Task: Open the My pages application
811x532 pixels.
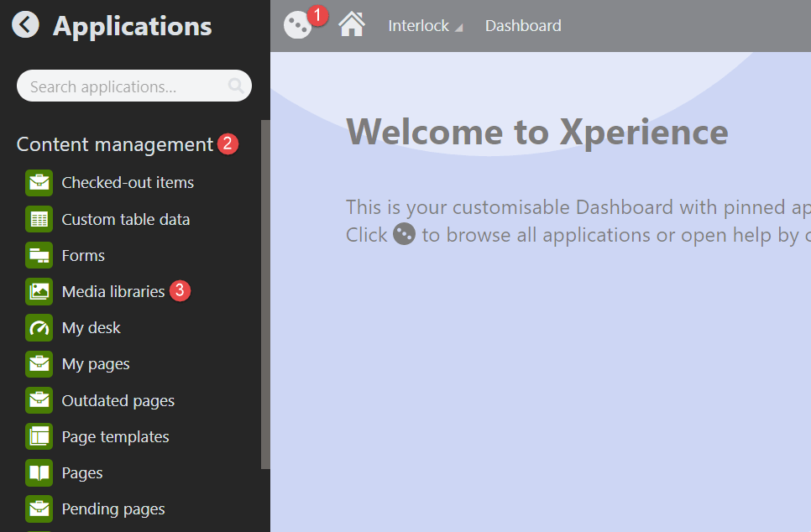Action: click(x=96, y=364)
